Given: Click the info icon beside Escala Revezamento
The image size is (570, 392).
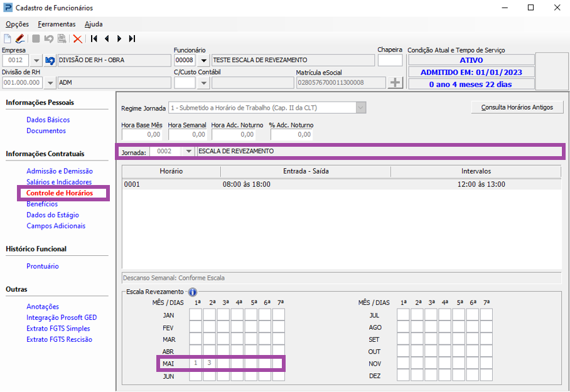Looking at the screenshot, I should coord(192,292).
